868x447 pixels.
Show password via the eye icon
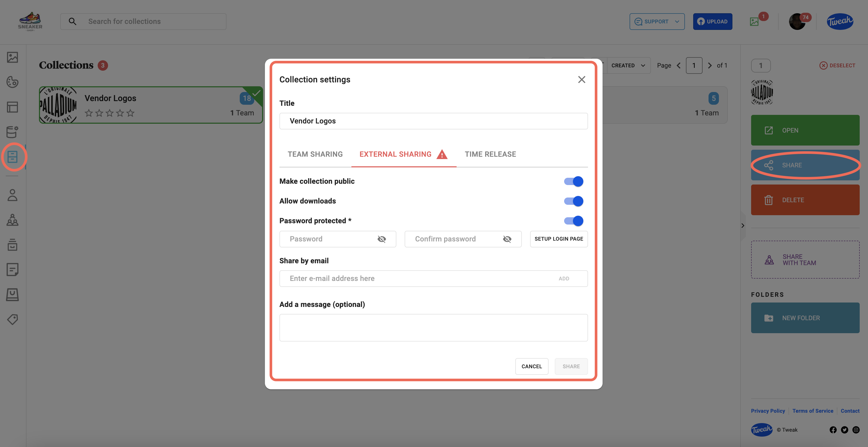[382, 239]
